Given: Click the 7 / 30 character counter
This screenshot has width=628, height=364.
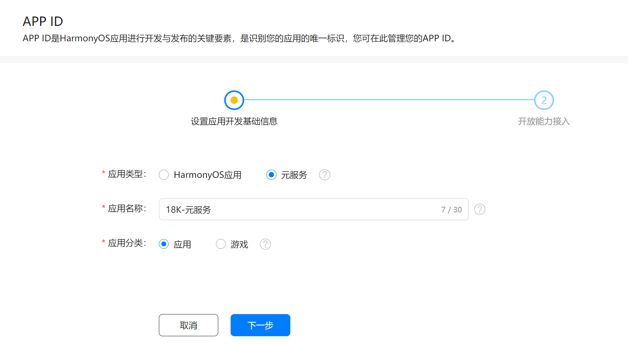Looking at the screenshot, I should (451, 210).
